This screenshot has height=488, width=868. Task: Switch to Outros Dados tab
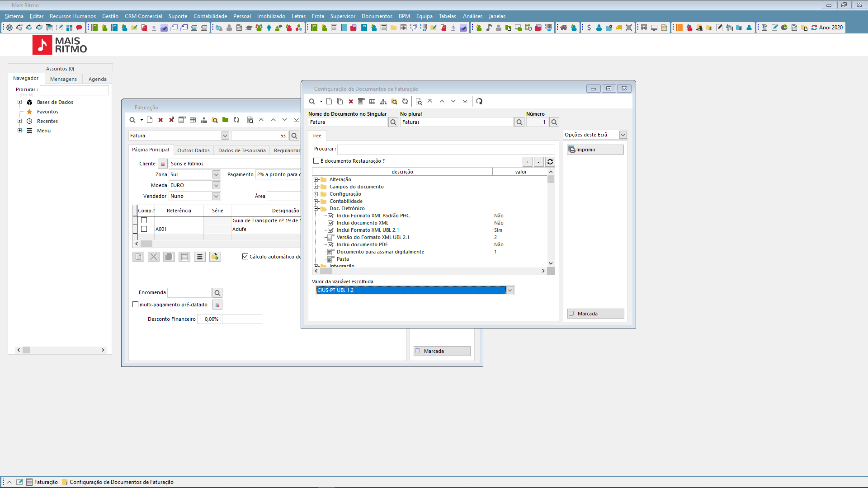point(193,150)
